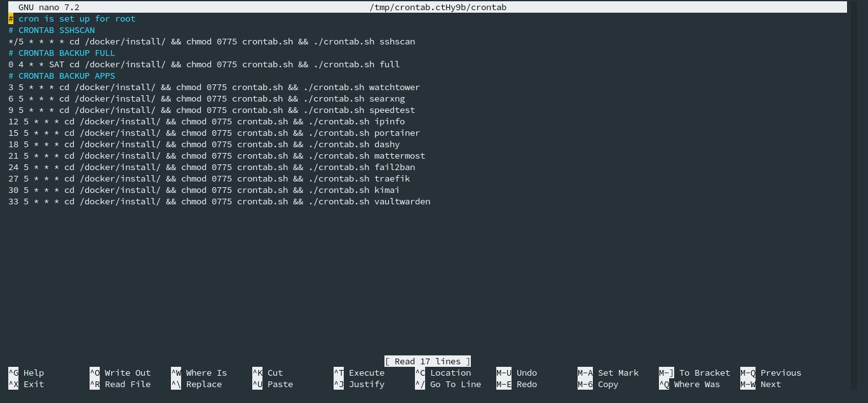The width and height of the screenshot is (868, 403).
Task: Click M-A Set Mark shortcut
Action: pyautogui.click(x=608, y=373)
